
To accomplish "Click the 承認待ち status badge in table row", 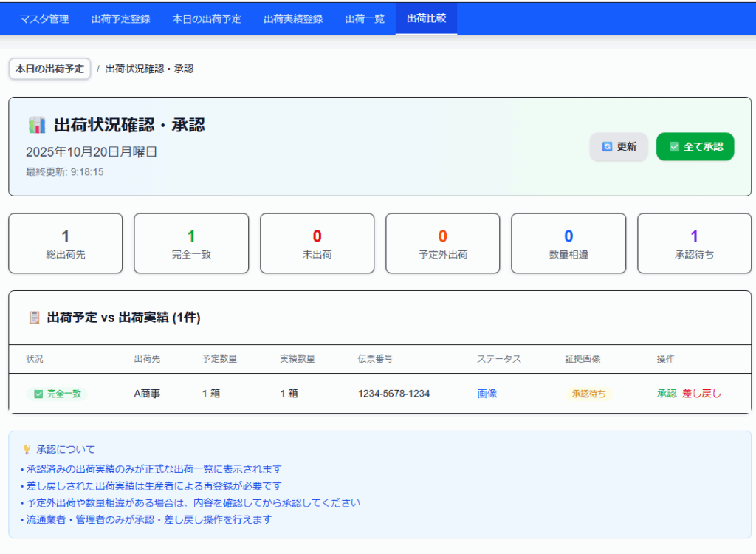I will (588, 394).
